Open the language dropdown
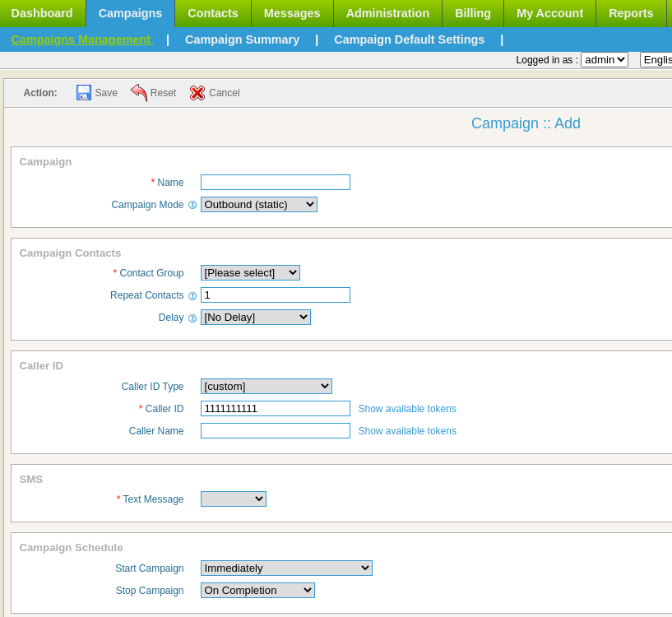The image size is (672, 617). coord(656,59)
